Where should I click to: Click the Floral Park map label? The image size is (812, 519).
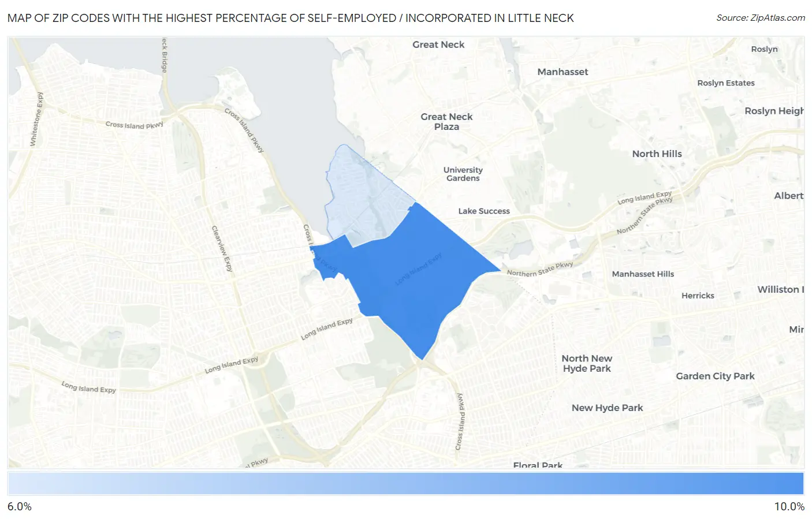click(538, 465)
